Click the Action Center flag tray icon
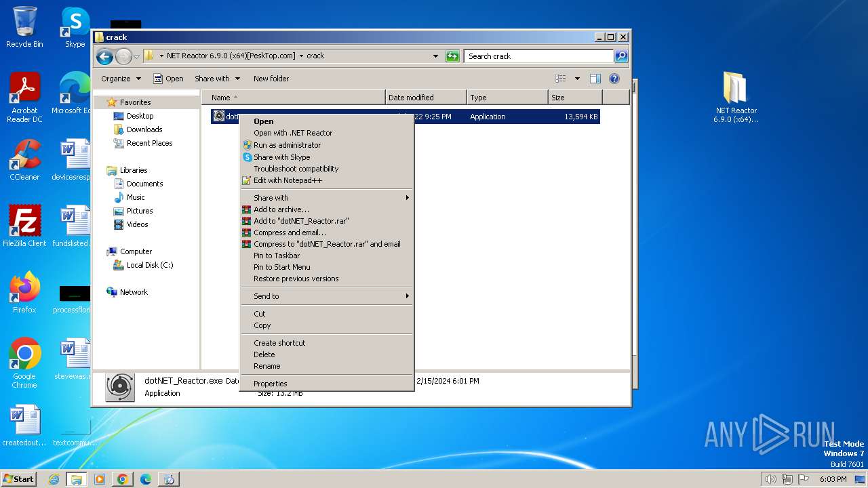This screenshot has height=488, width=868. point(804,479)
